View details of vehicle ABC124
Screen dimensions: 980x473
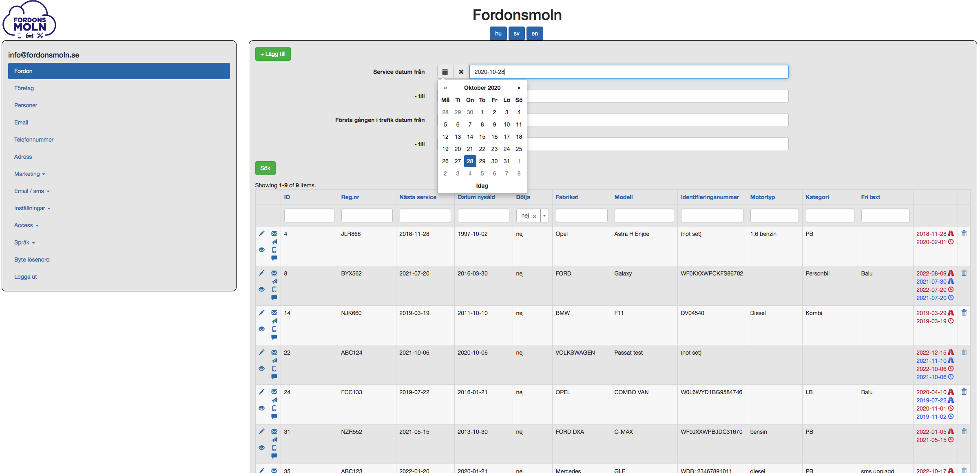[261, 369]
